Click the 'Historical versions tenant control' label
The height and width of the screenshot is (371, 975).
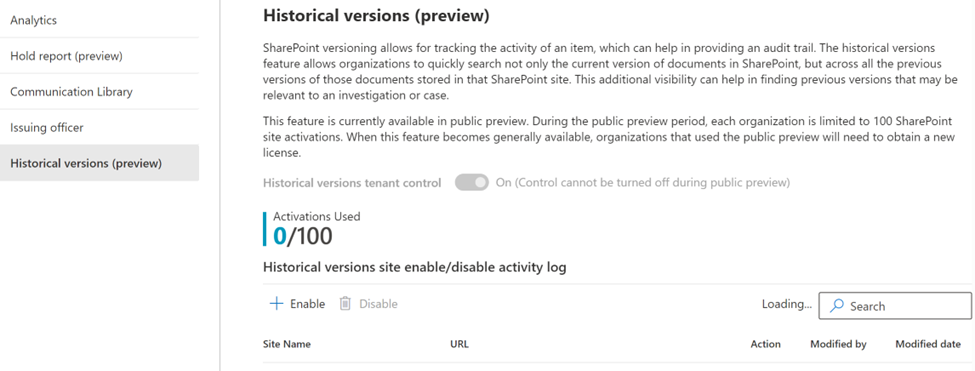click(352, 183)
